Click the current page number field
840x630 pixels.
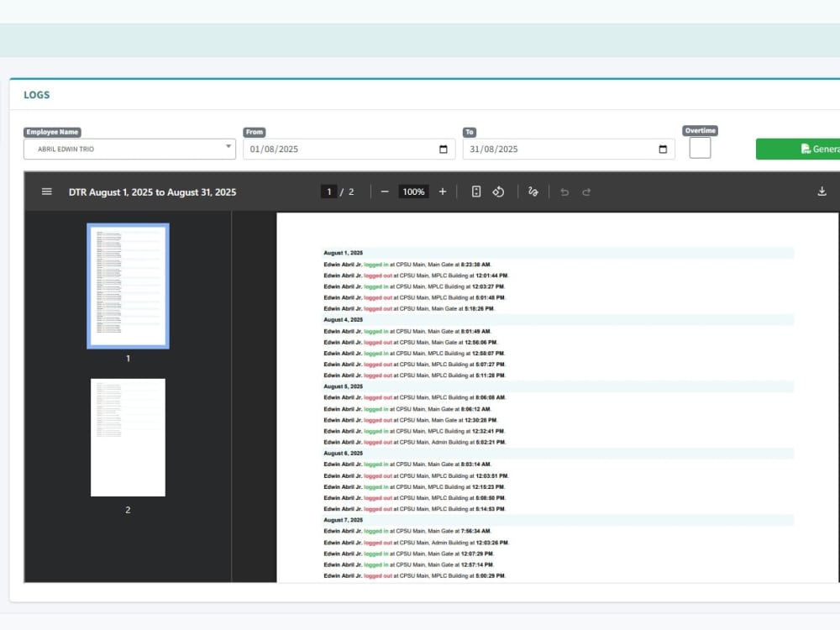click(x=329, y=192)
